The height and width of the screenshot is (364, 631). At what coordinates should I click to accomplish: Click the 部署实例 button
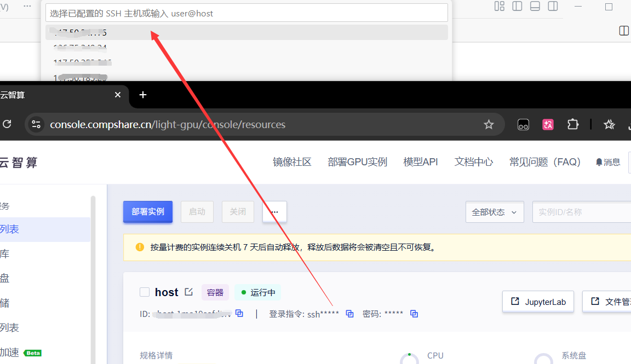pyautogui.click(x=148, y=212)
